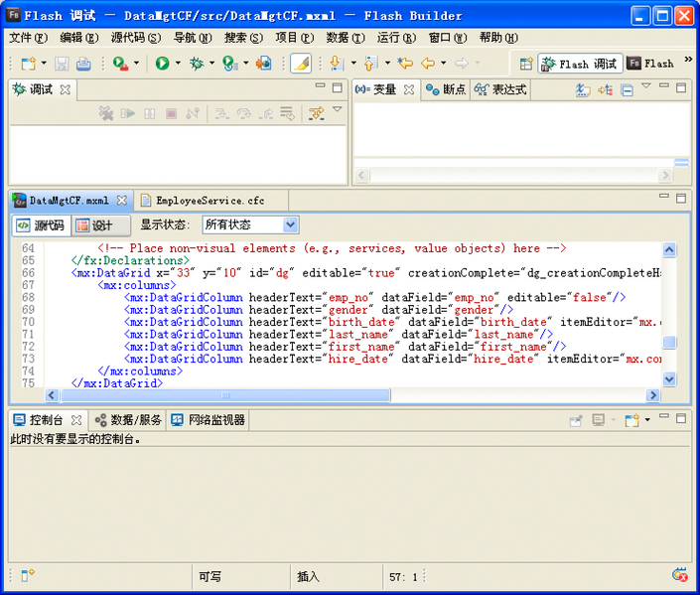The height and width of the screenshot is (595, 700).
Task: Open the 源代码 menu
Action: point(135,38)
